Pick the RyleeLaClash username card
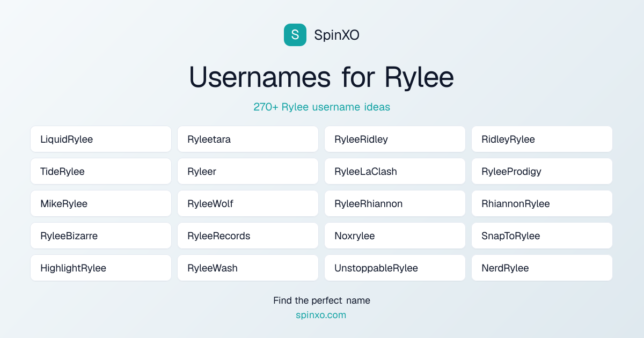This screenshot has width=644, height=338. [x=395, y=171]
